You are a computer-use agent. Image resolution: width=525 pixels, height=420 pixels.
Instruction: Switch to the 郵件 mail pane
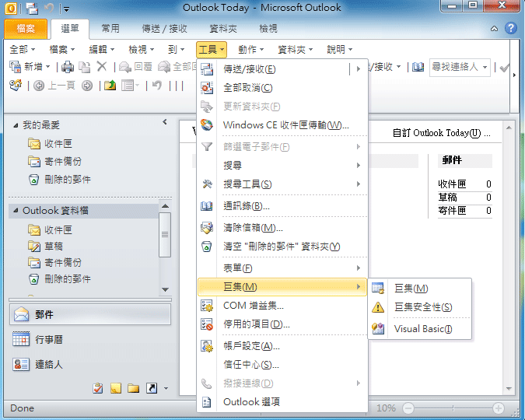click(x=90, y=314)
